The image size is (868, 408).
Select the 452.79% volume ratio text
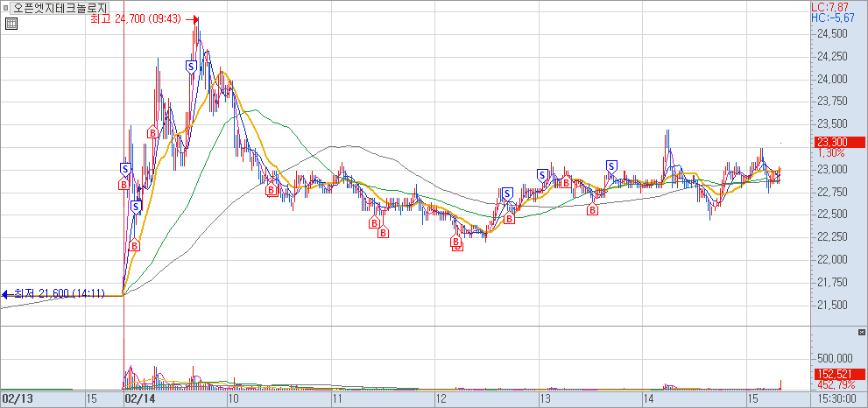coord(836,384)
